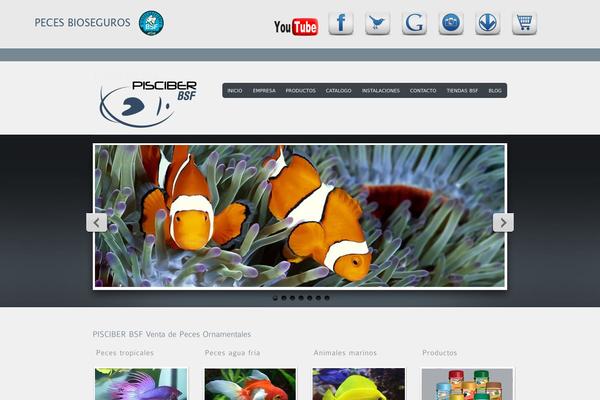The image size is (600, 400).
Task: Select the seventh slider pagination dot
Action: pyautogui.click(x=327, y=298)
